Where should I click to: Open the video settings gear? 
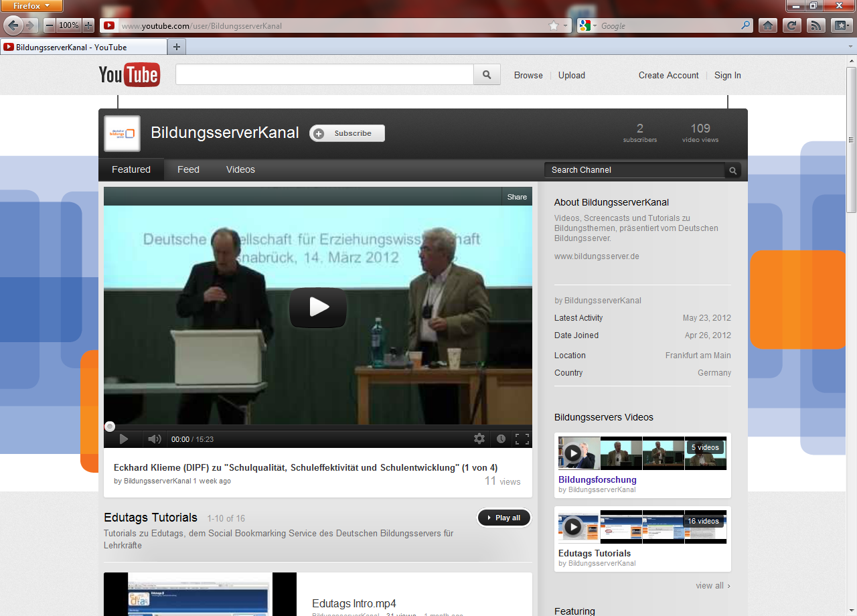pyautogui.click(x=479, y=439)
